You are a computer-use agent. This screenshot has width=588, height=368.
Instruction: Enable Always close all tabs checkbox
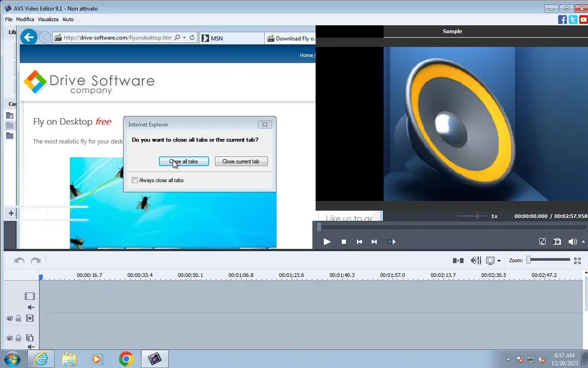135,180
